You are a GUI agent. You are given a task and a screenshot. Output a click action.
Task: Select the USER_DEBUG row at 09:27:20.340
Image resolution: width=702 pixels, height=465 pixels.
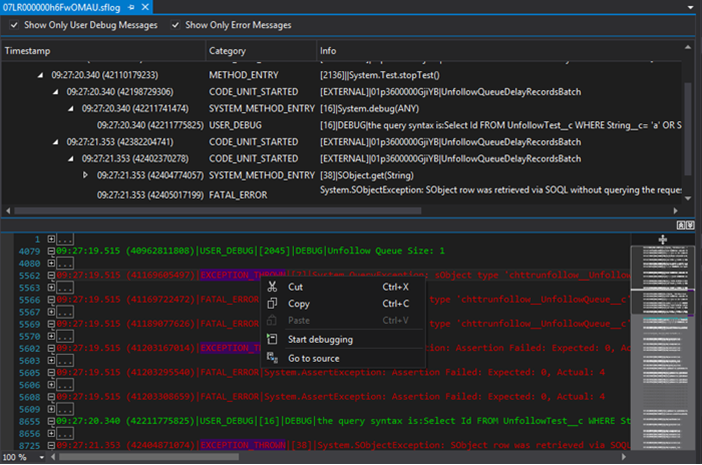(x=341, y=125)
